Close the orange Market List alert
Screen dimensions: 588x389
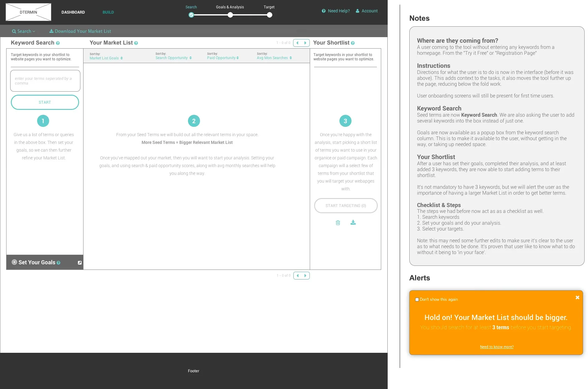577,297
